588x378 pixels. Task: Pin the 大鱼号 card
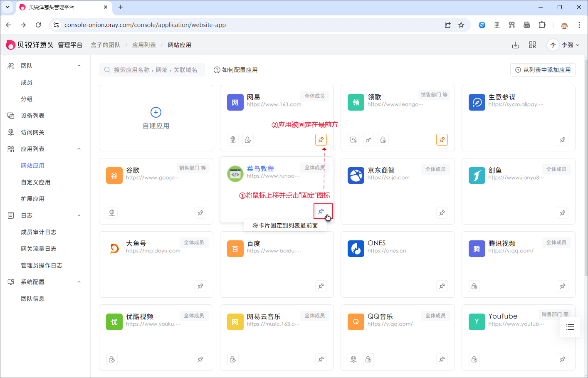point(200,286)
